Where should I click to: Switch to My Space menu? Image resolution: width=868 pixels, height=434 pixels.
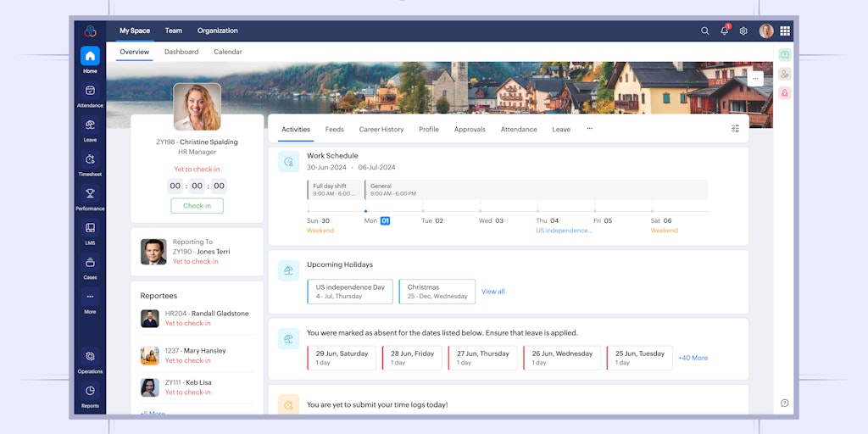point(135,31)
